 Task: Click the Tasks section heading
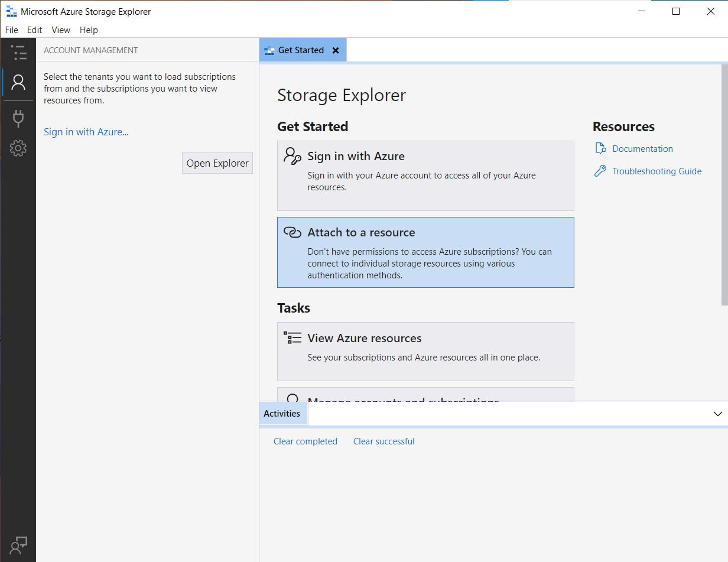pos(294,308)
